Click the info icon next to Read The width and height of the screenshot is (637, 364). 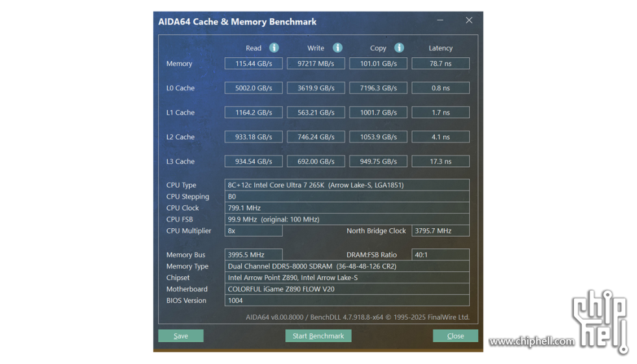pyautogui.click(x=274, y=48)
